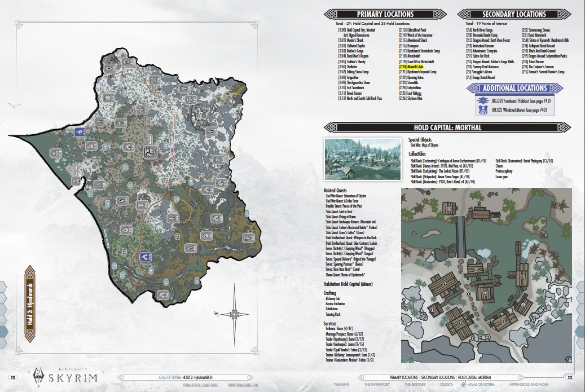585x392 pixels.
Task: Open the Appendices and Index footer tab
Action: point(527,386)
